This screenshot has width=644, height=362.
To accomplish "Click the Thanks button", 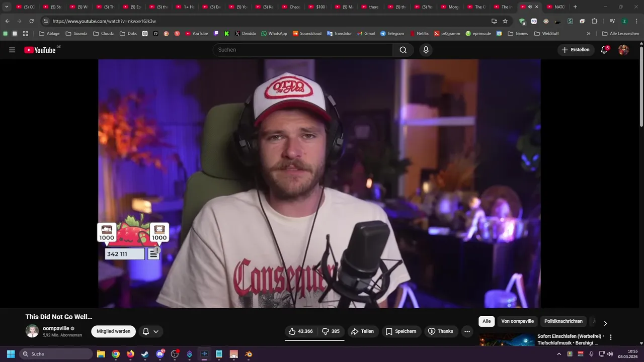I will pyautogui.click(x=440, y=331).
